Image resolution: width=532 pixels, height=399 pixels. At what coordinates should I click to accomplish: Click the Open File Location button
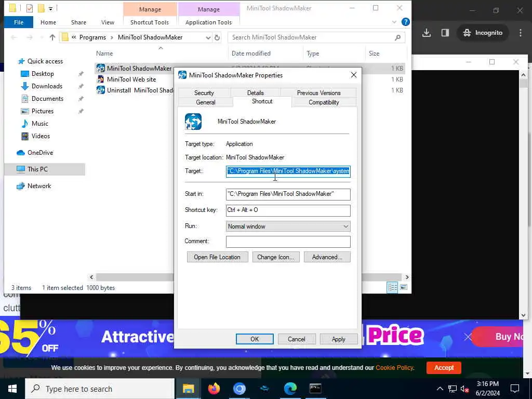(x=217, y=257)
